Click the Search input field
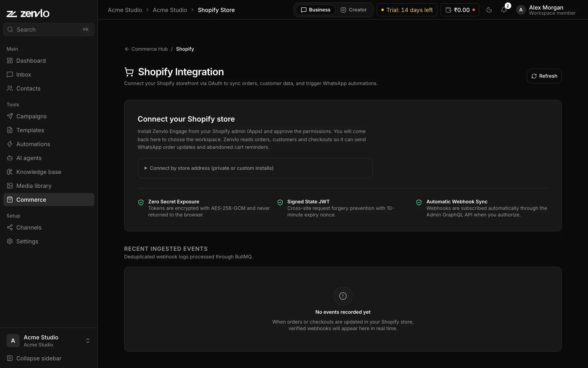The height and width of the screenshot is (368, 588). [49, 29]
